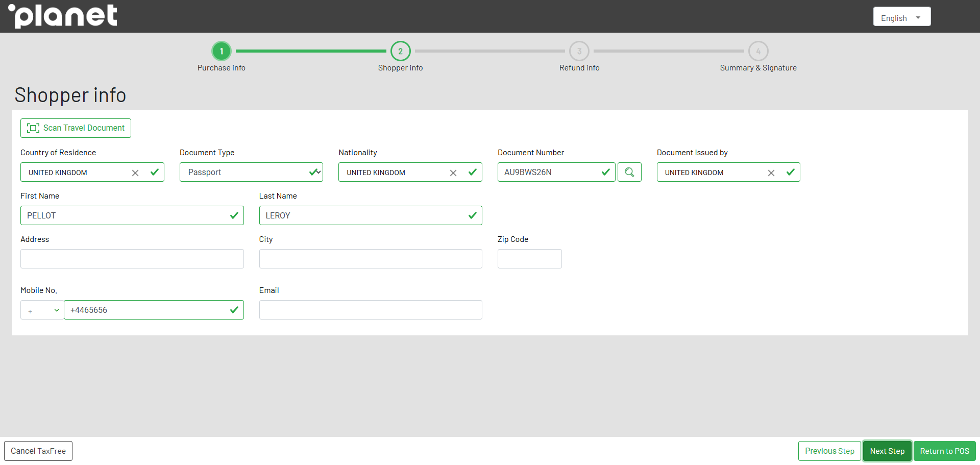Clear the Country of Residence selection
The height and width of the screenshot is (465, 980).
click(x=135, y=173)
